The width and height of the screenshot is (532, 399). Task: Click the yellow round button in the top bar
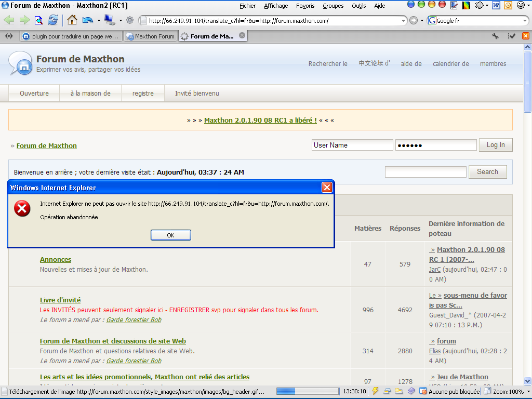tap(432, 5)
